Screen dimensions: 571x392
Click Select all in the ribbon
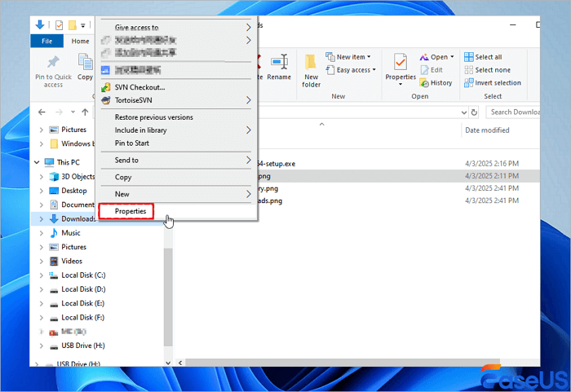[483, 57]
